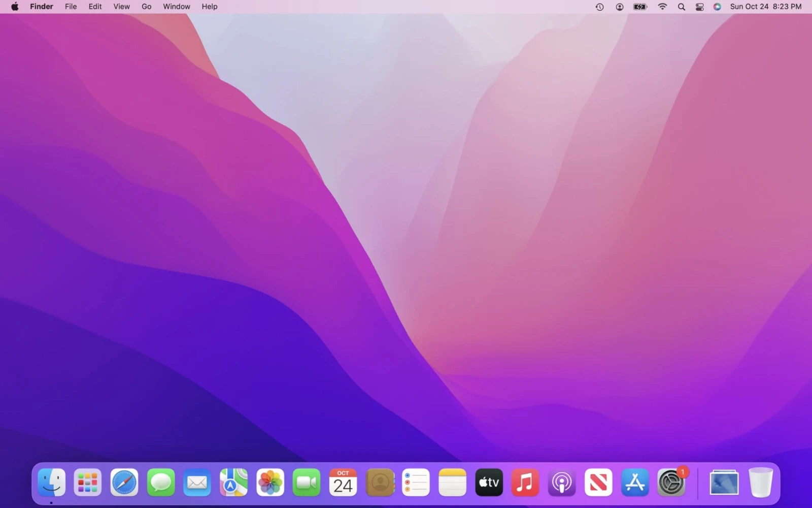The image size is (812, 508).
Task: Open the Messages app
Action: click(x=160, y=483)
